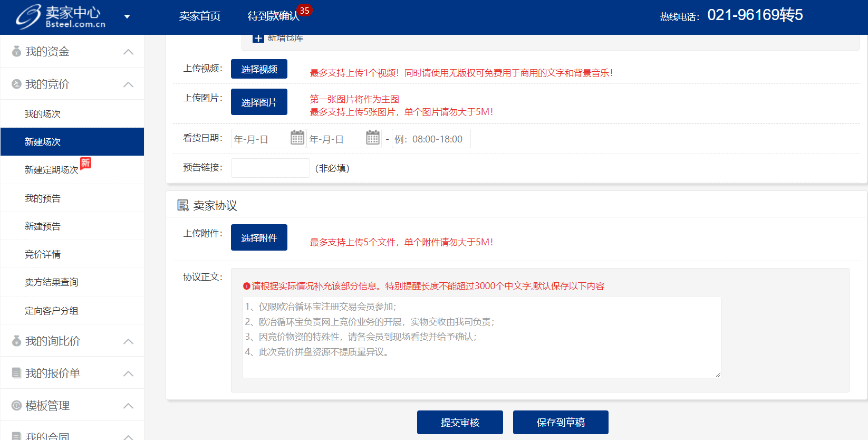The height and width of the screenshot is (440, 868).
Task: Toggle the 我的资金 section chevron
Action: pyautogui.click(x=128, y=52)
